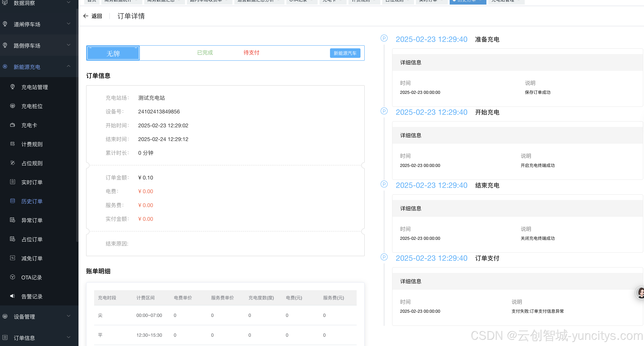
Task: Click the 占位规则 sidebar icon
Action: point(13,163)
